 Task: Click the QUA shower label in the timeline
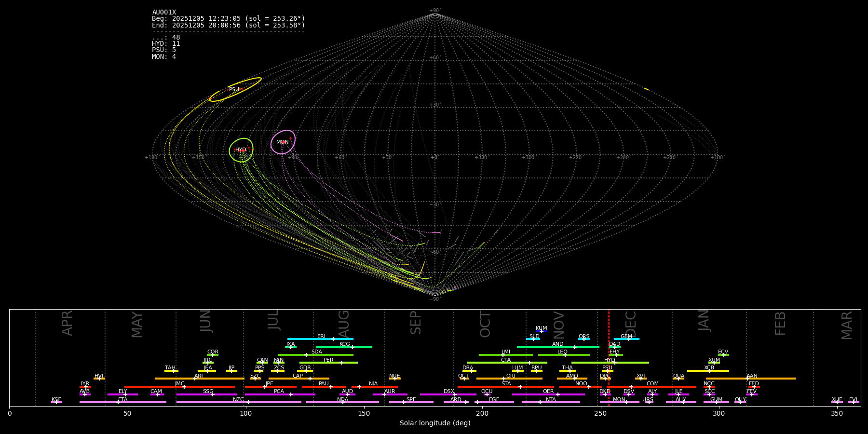(679, 376)
